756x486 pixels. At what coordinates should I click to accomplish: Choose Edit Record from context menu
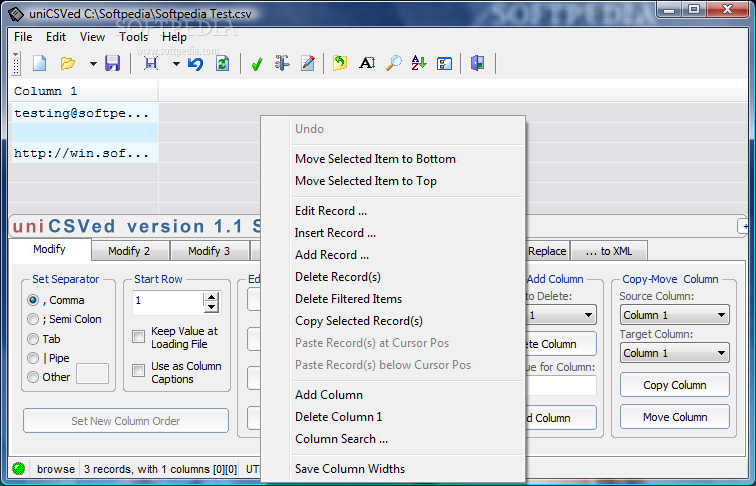tap(407, 211)
